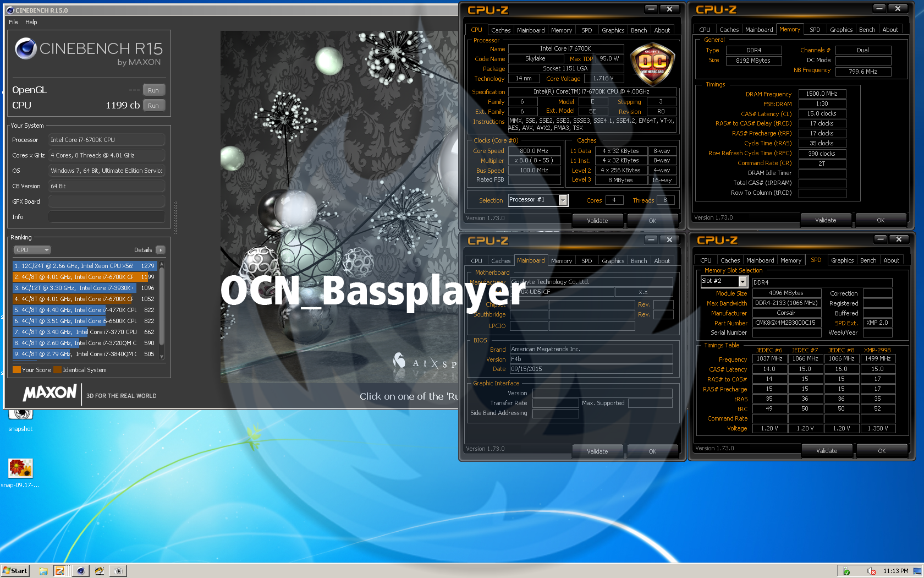This screenshot has width=924, height=578.
Task: Click the NB Frequency 799.6 MHz value
Action: 863,72
